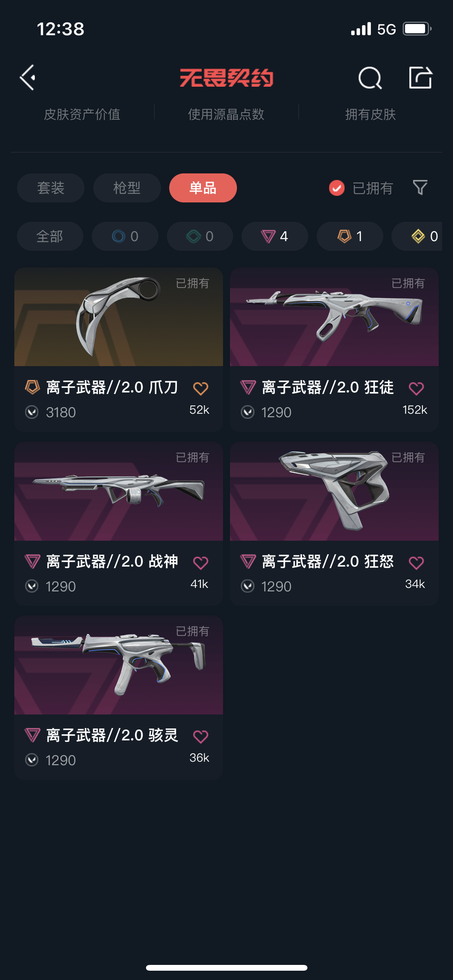Tap the share icon at top right
The image size is (453, 980).
(x=420, y=78)
